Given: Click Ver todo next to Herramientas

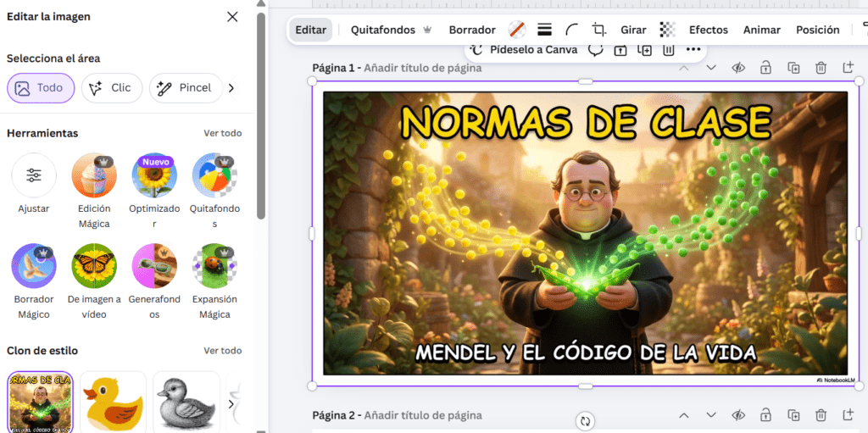Looking at the screenshot, I should (223, 133).
